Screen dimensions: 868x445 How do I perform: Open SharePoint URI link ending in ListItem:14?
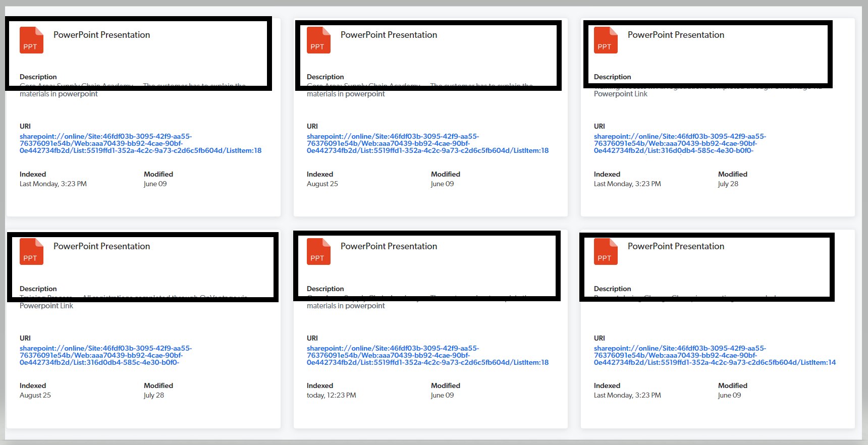pyautogui.click(x=714, y=355)
